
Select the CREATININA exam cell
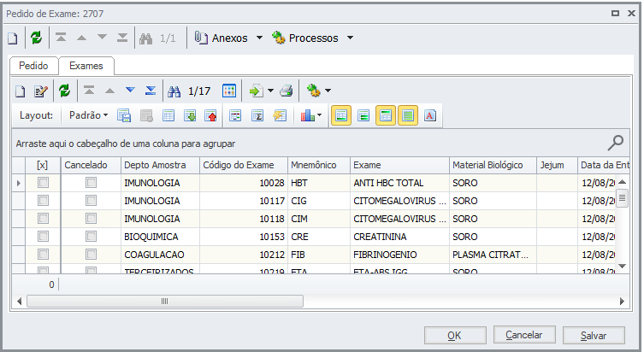[x=399, y=237]
